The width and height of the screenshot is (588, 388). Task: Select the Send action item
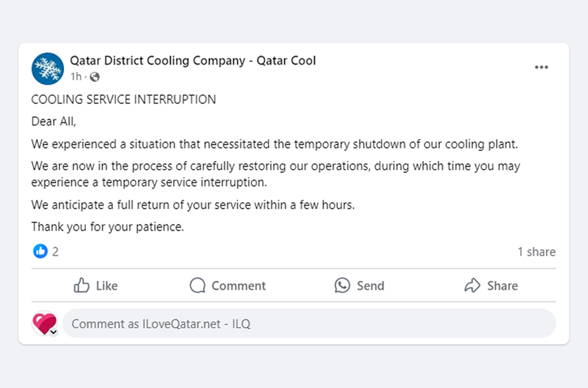[359, 285]
